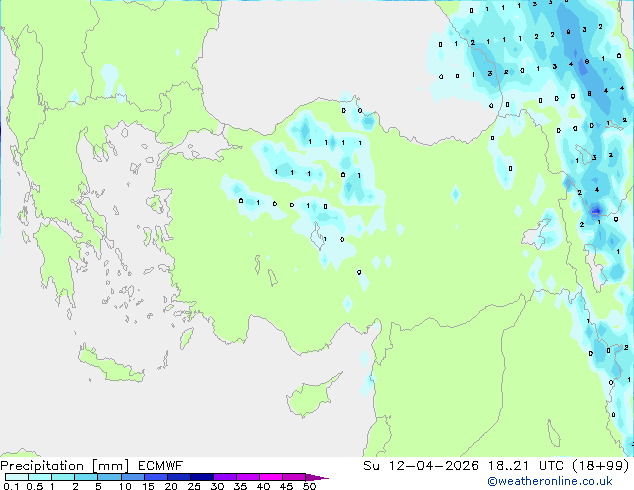Screen dimensions: 634x490
Task: Click the 'Su 12-04-2026' date text
Action: click(x=421, y=466)
